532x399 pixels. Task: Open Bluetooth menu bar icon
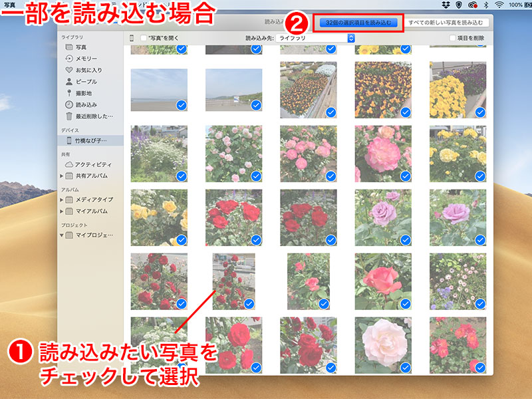(x=486, y=5)
